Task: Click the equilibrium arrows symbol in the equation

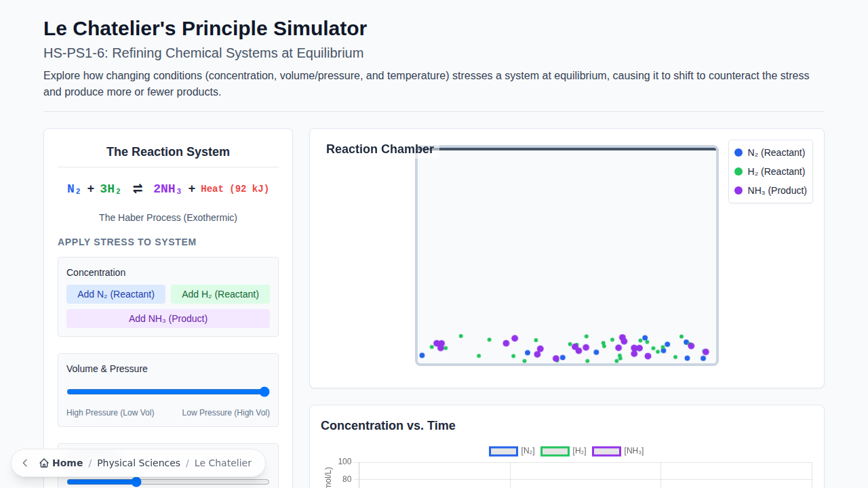Action: pyautogui.click(x=138, y=188)
